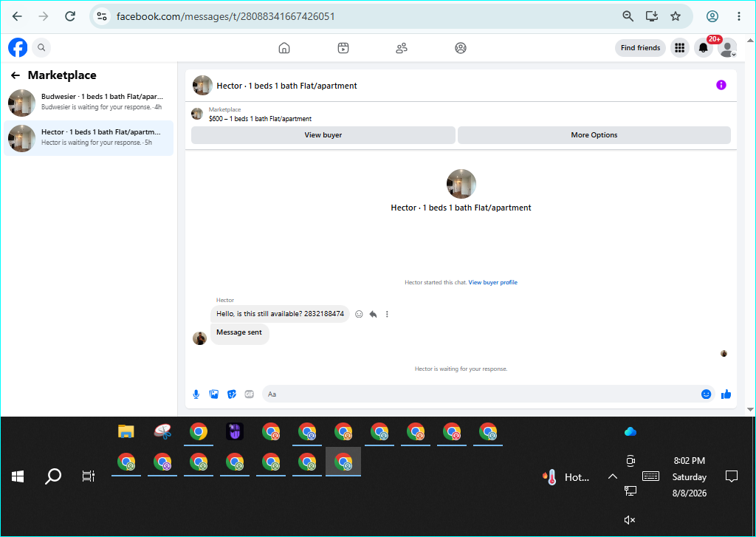Click the site information icon in address bar
The width and height of the screenshot is (756, 537).
point(102,16)
